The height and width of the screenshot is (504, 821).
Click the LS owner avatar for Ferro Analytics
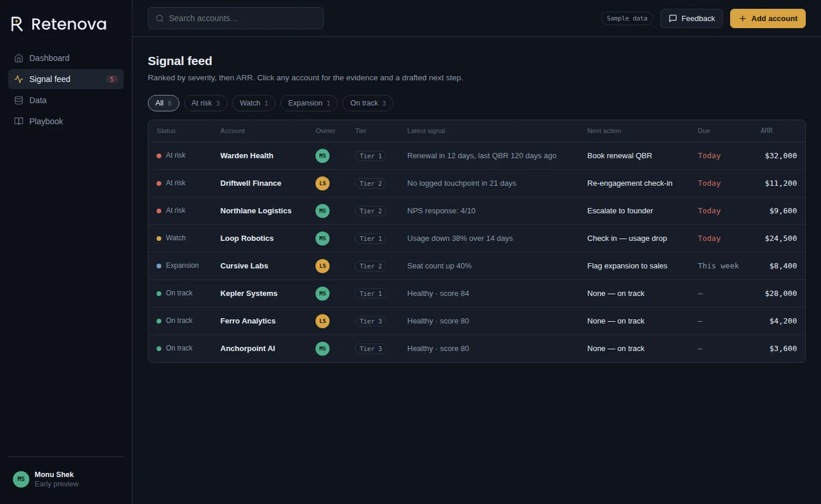323,321
